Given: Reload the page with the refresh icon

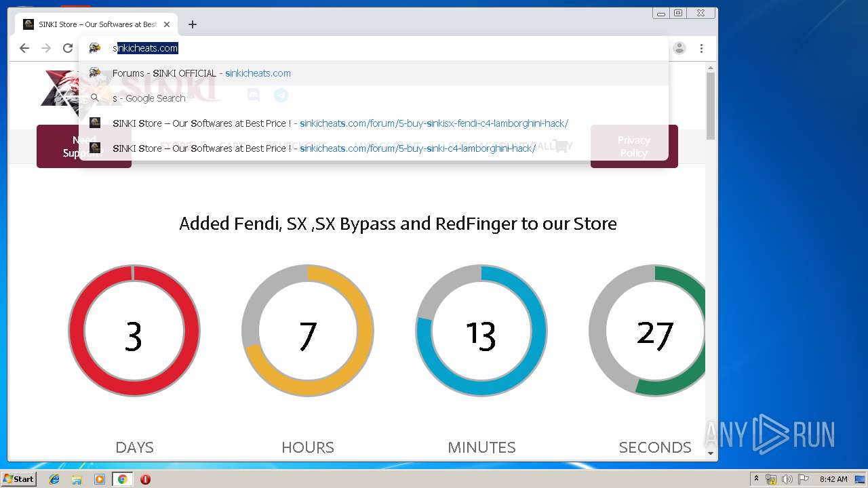Looking at the screenshot, I should [68, 48].
